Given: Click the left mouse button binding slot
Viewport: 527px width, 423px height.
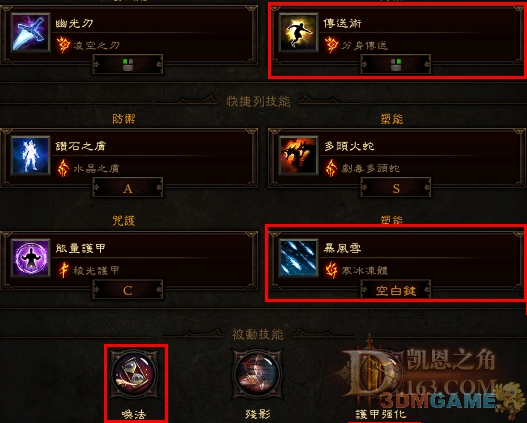Looking at the screenshot, I should pyautogui.click(x=128, y=65).
